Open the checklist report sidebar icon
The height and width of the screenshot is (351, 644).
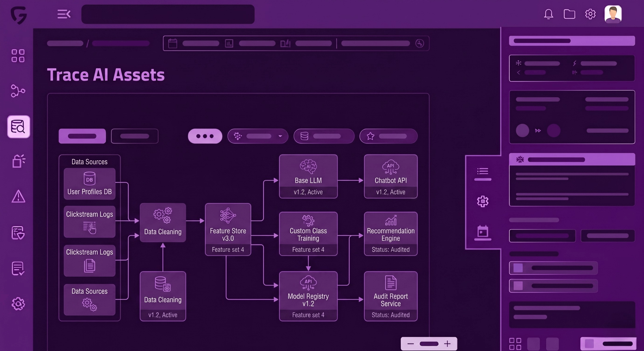[x=18, y=268]
